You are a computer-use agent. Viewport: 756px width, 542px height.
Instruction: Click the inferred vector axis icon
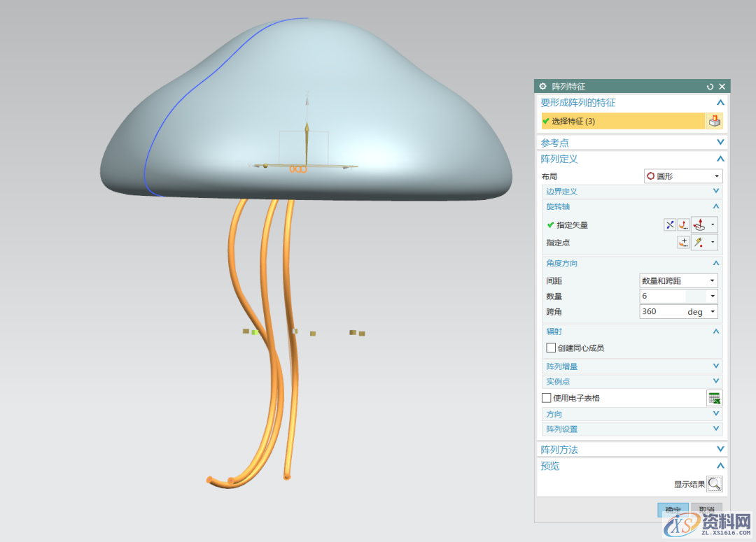699,224
